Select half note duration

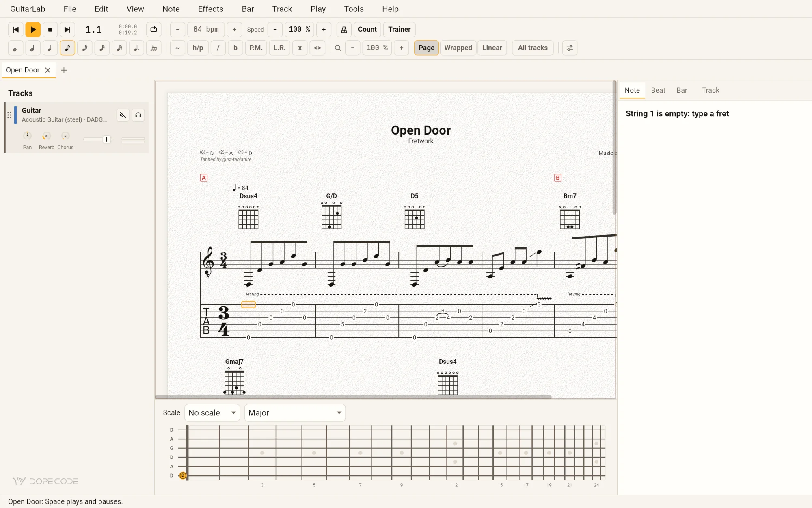[x=32, y=48]
